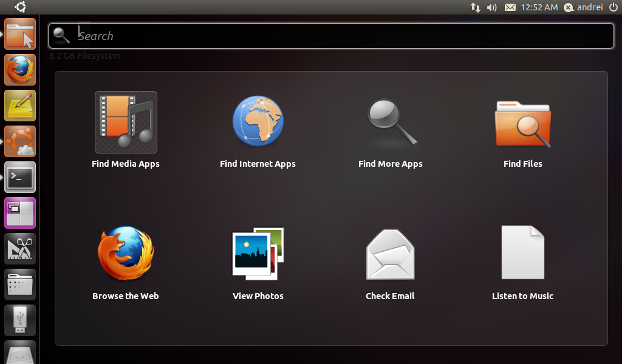Open the Ubuntu One launcher icon
622x364 pixels.
tap(20, 141)
